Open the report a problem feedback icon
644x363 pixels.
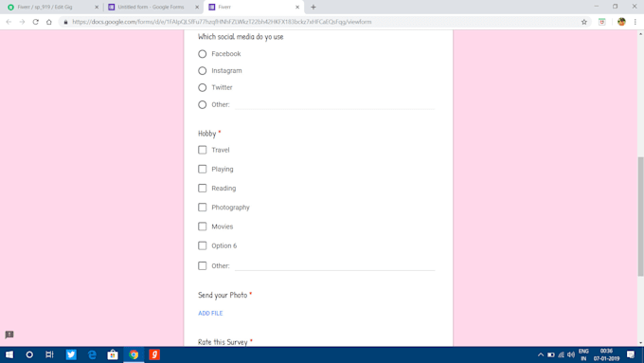[9, 335]
